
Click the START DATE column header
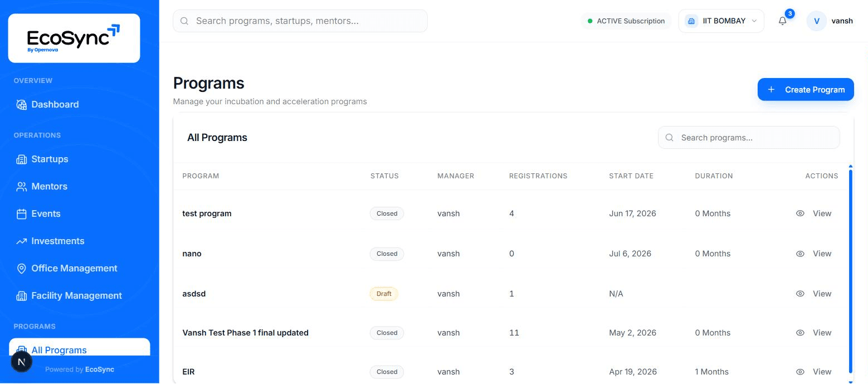tap(631, 176)
